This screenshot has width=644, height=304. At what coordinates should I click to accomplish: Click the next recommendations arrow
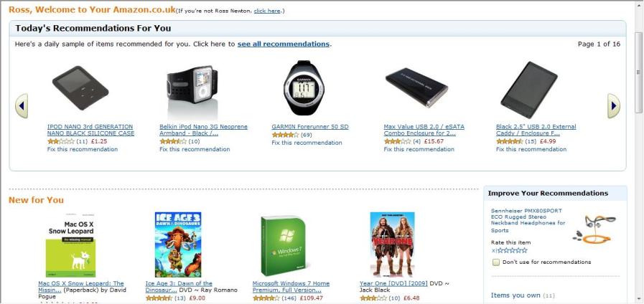[x=614, y=106]
